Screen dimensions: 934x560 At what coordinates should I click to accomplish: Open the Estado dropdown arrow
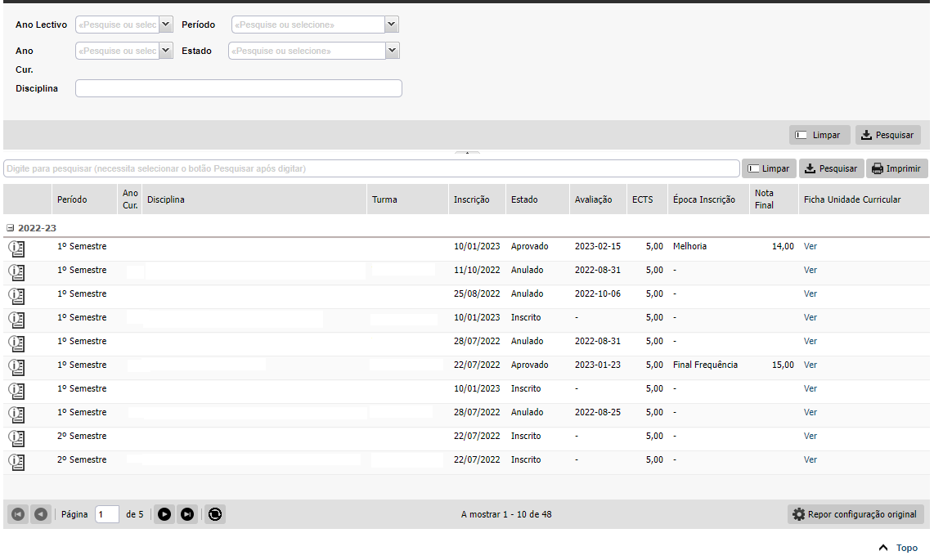click(393, 51)
